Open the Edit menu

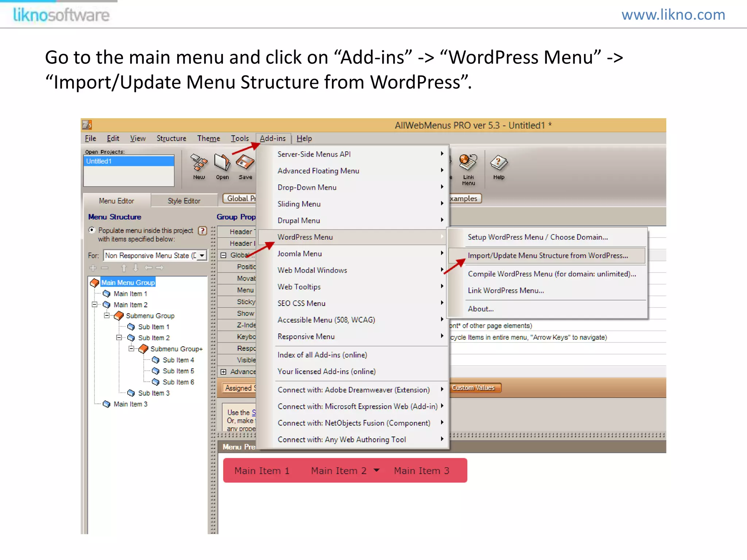pos(113,139)
